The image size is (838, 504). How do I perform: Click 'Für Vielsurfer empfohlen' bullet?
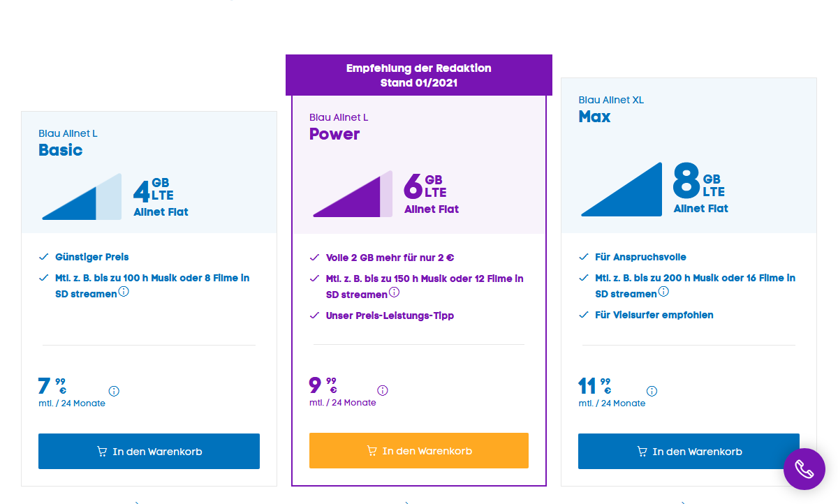click(x=654, y=315)
